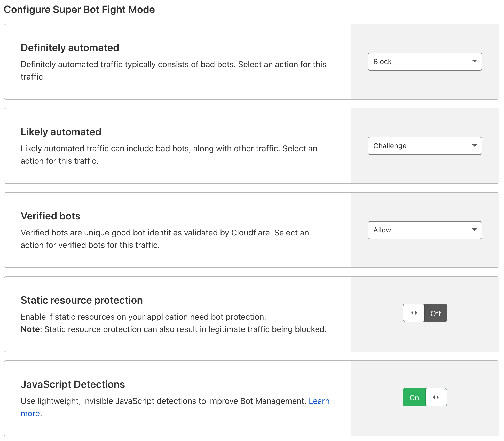Image resolution: width=504 pixels, height=441 pixels.
Task: Click the JavaScript Detections heading
Action: [73, 384]
